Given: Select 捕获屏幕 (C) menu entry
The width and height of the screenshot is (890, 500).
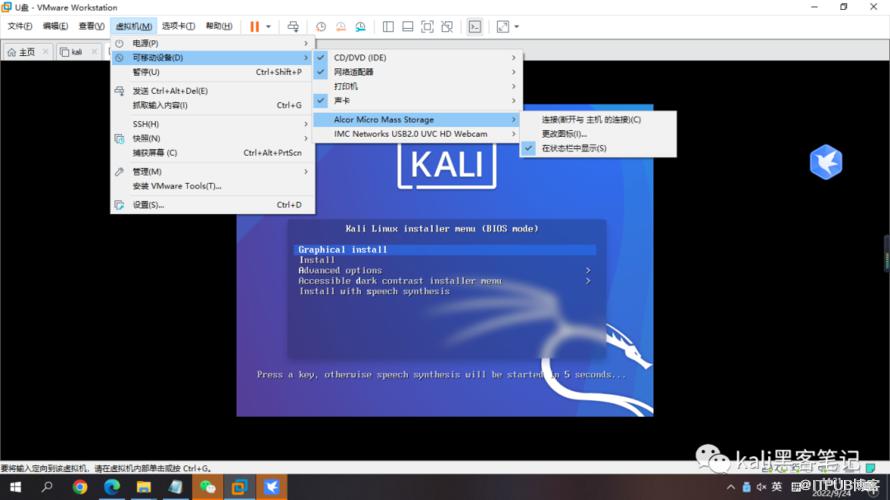Looking at the screenshot, I should point(212,153).
